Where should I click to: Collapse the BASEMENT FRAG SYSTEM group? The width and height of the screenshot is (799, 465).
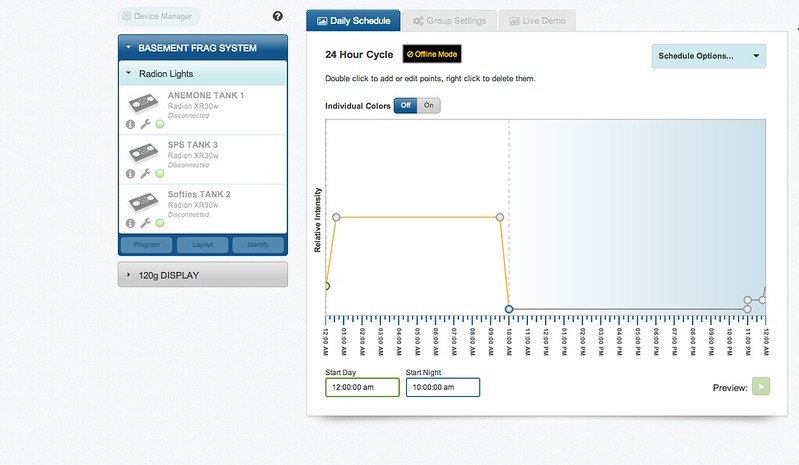[203, 48]
